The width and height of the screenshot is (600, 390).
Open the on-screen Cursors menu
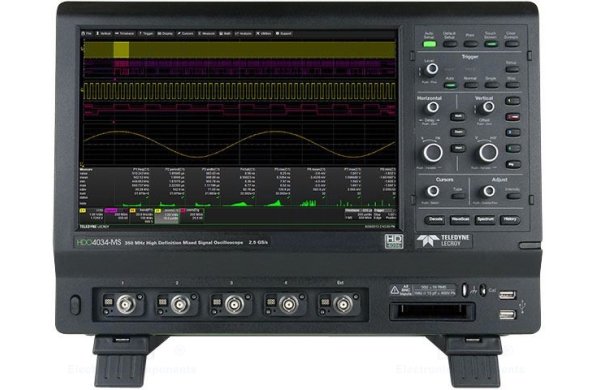point(186,34)
